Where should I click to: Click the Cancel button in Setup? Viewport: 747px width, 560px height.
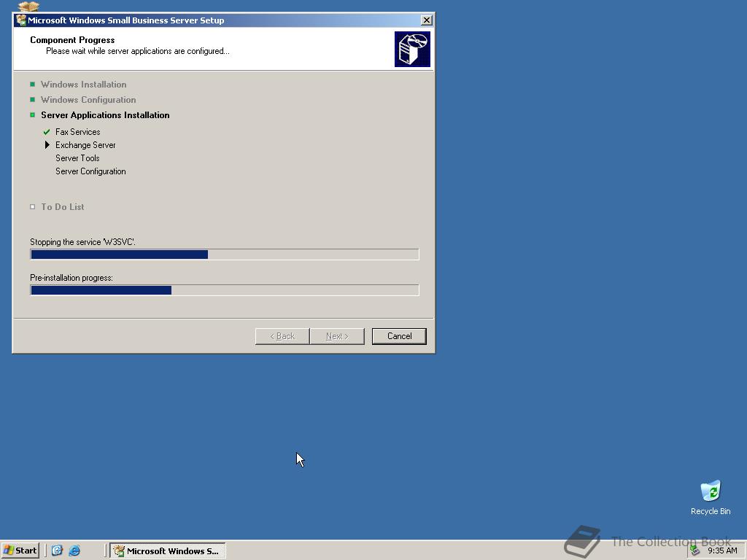tap(399, 336)
